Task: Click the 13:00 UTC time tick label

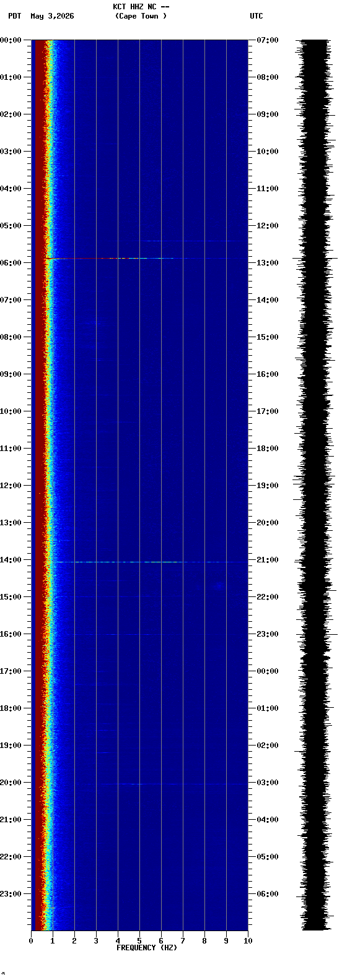Action: (x=268, y=263)
